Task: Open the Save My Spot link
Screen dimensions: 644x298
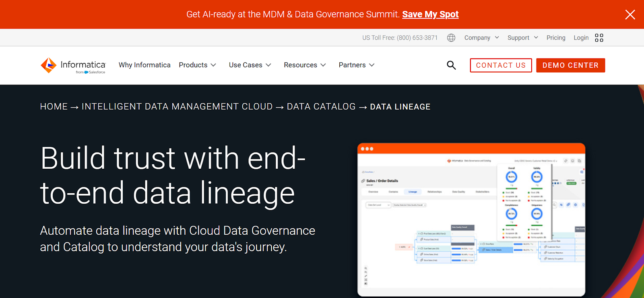Action: (430, 14)
